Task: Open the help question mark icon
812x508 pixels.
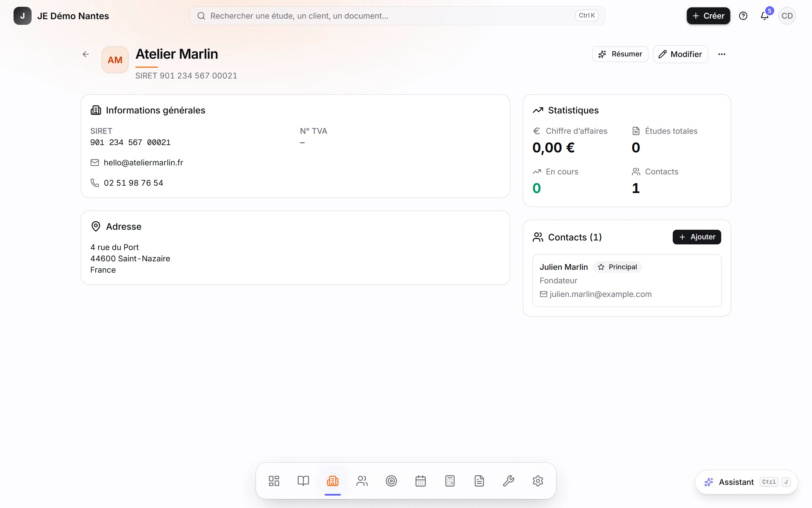Action: 743,16
